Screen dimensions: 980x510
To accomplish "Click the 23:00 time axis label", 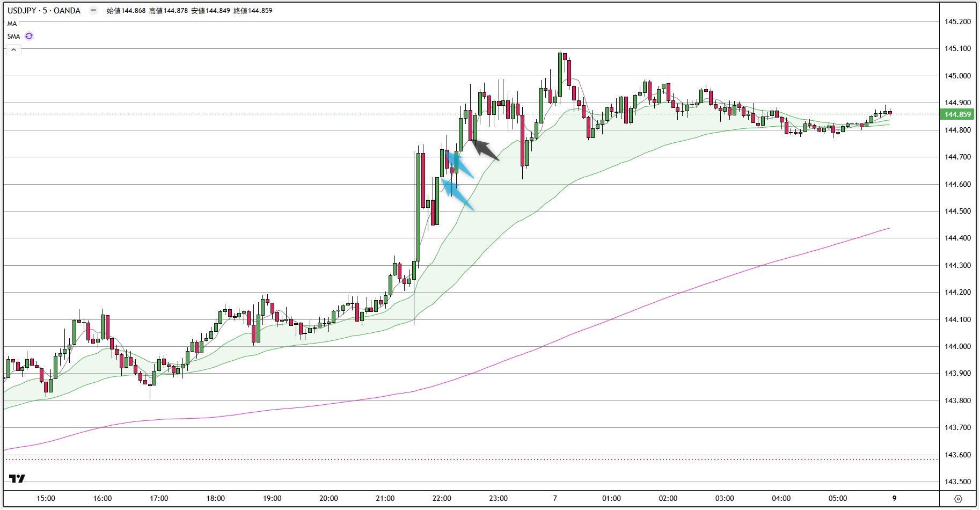I will (499, 498).
